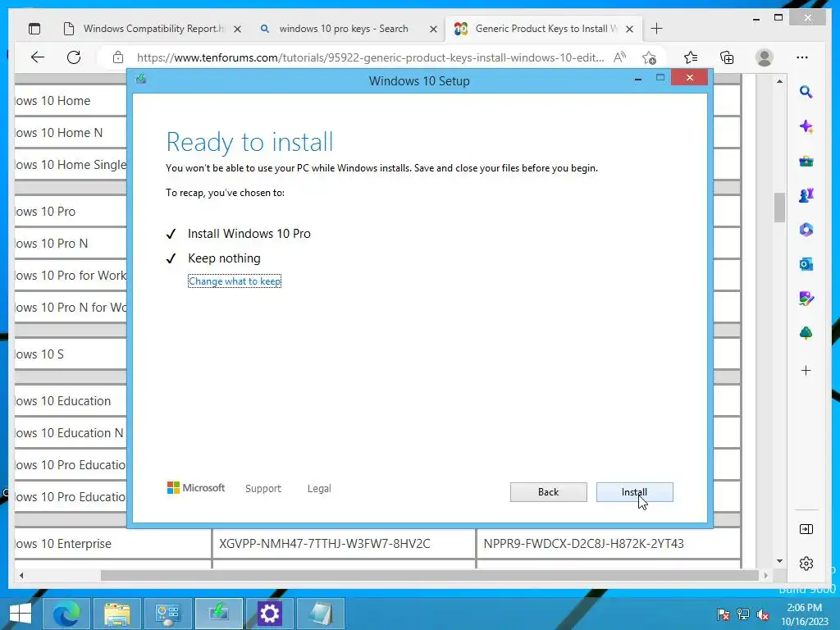Click the Install button in setup
The width and height of the screenshot is (840, 630).
[x=634, y=492]
